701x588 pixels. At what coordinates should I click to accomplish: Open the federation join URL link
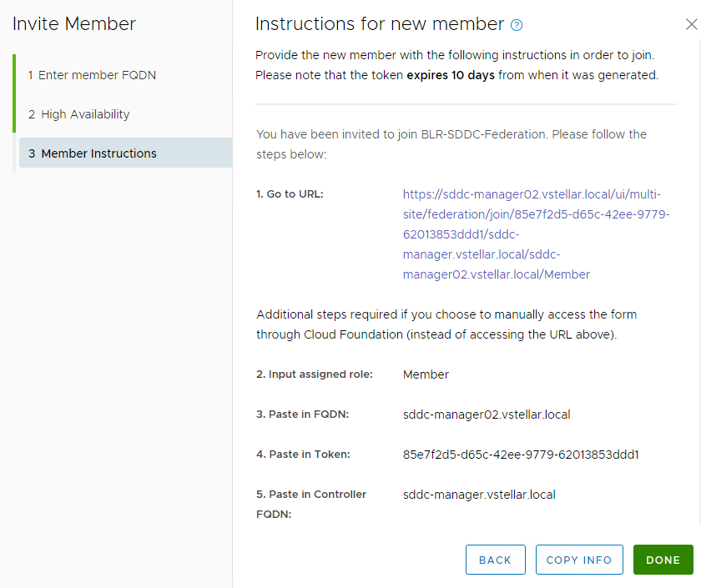(x=536, y=234)
